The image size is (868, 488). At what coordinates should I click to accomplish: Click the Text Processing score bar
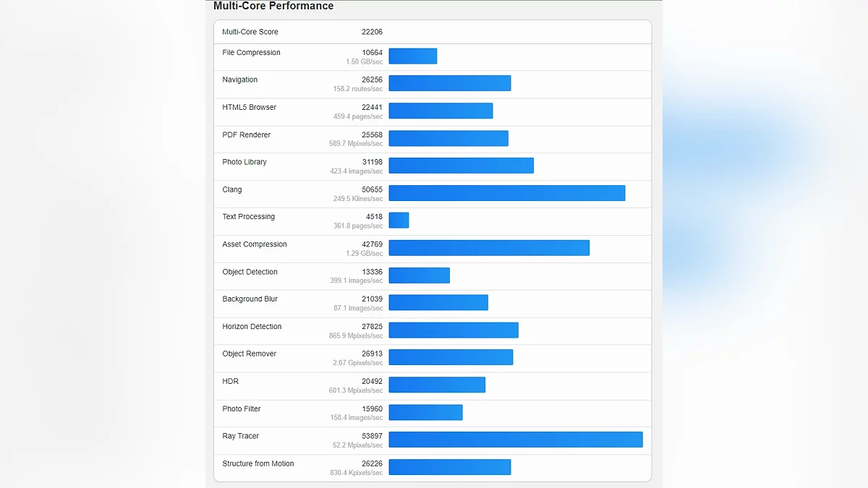pos(399,221)
